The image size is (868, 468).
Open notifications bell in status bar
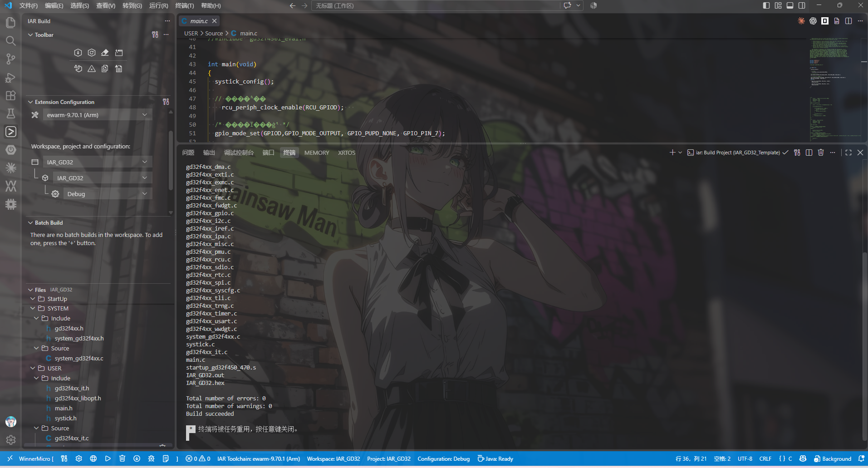(861, 458)
